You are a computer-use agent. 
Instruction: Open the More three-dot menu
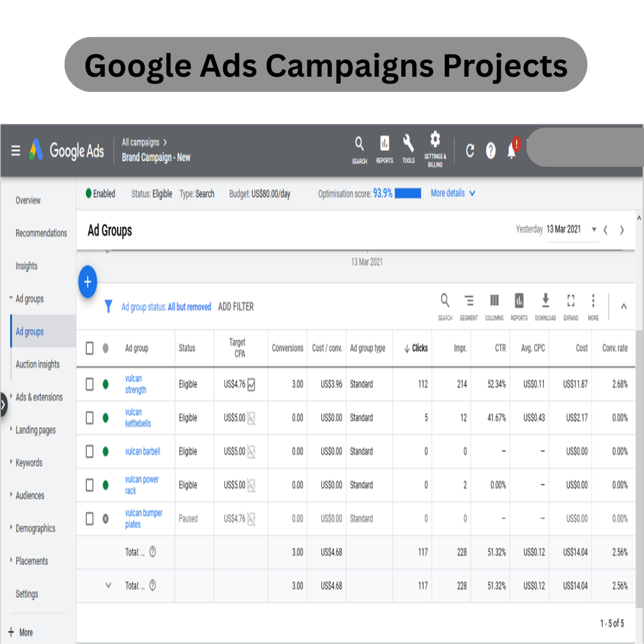pos(593,307)
